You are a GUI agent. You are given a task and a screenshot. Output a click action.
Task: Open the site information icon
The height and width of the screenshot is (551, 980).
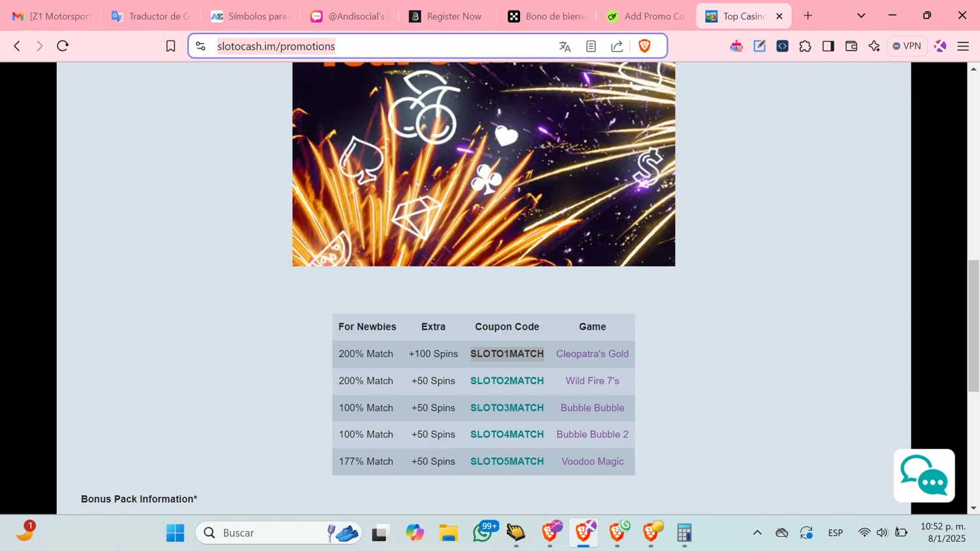(x=201, y=46)
